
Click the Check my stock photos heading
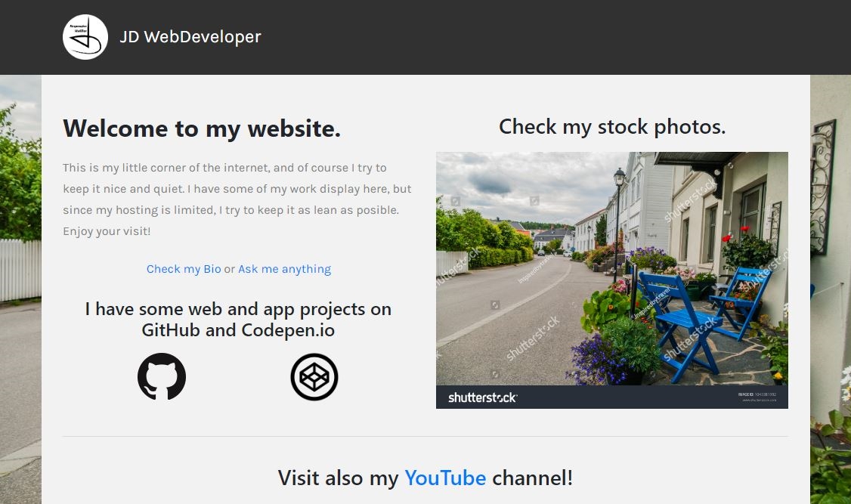click(x=612, y=127)
